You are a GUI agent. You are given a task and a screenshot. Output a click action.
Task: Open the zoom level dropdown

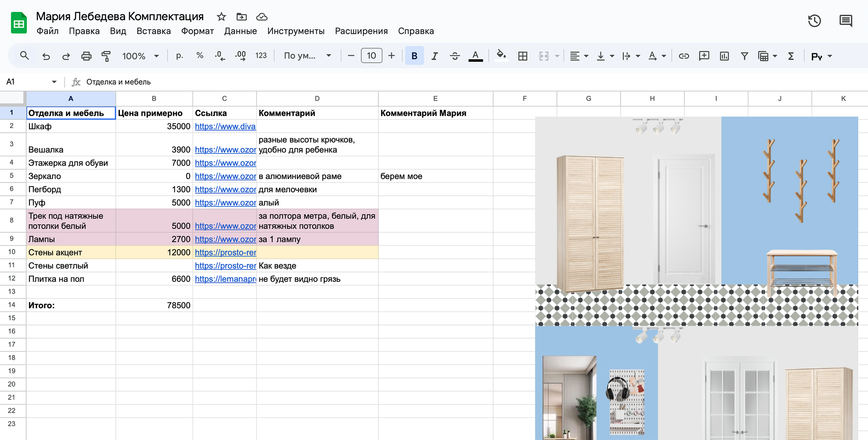click(142, 56)
